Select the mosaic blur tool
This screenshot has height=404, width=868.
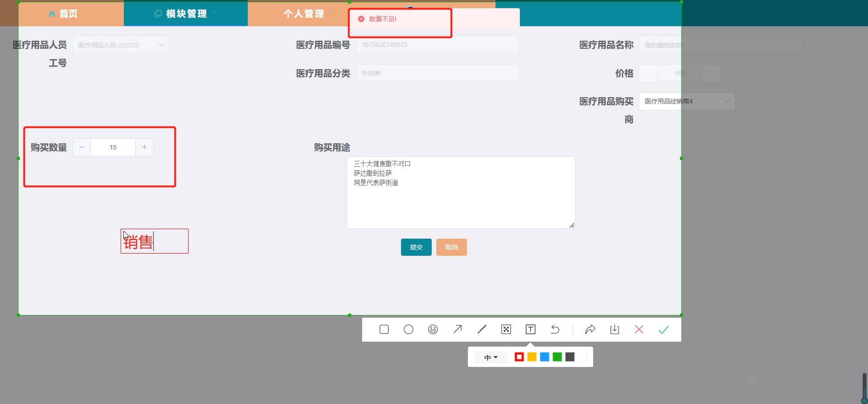point(506,329)
